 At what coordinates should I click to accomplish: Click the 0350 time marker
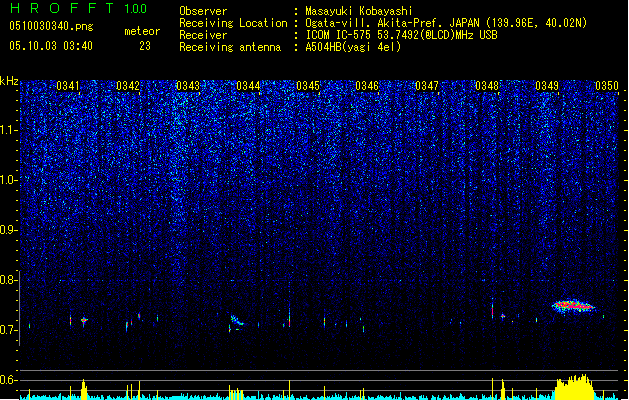(x=607, y=86)
